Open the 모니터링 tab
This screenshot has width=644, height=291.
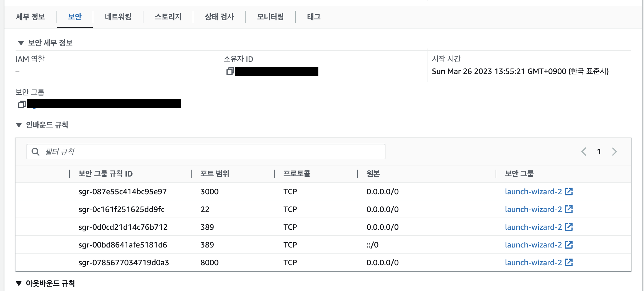tap(270, 17)
